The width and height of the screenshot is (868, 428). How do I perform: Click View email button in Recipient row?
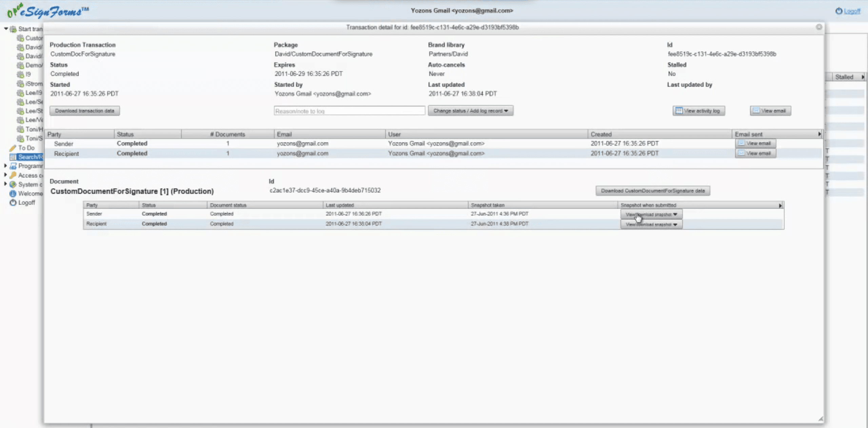[755, 153]
